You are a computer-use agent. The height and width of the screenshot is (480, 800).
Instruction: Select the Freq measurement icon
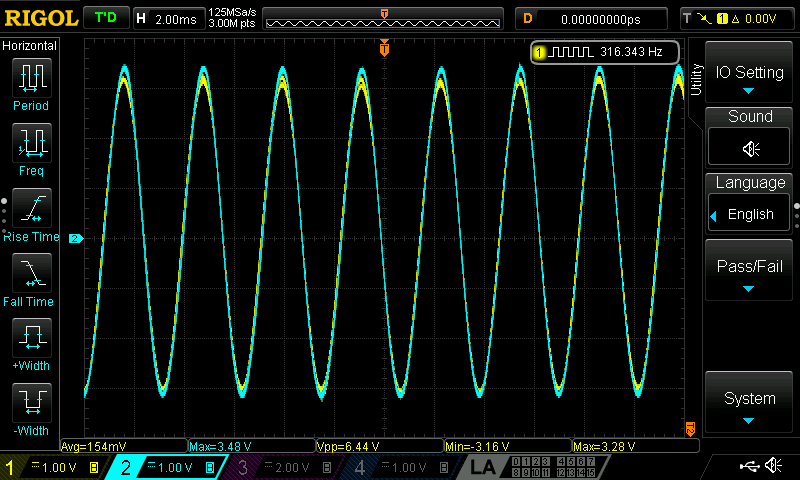point(31,143)
